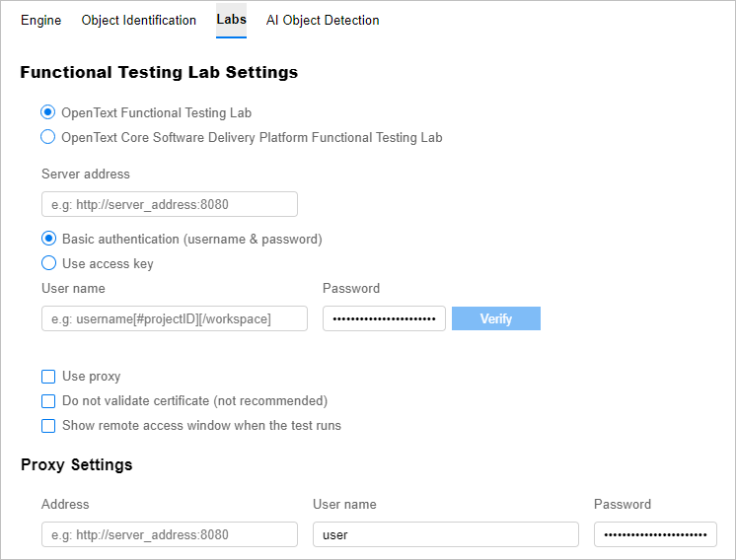This screenshot has height=560, width=736.
Task: Select OpenText Functional Testing Lab radio
Action: (x=48, y=112)
